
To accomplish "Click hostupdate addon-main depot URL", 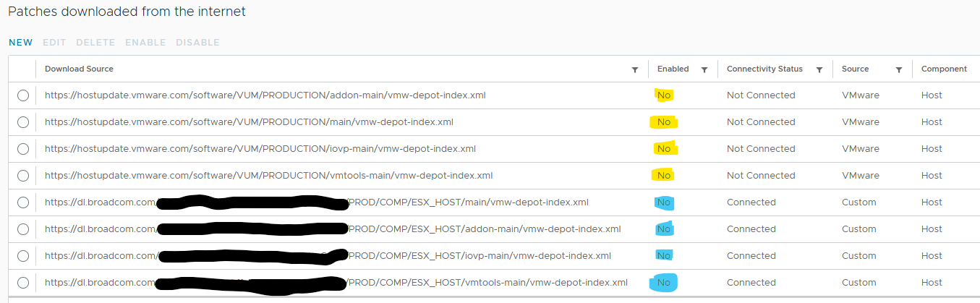I will 265,95.
